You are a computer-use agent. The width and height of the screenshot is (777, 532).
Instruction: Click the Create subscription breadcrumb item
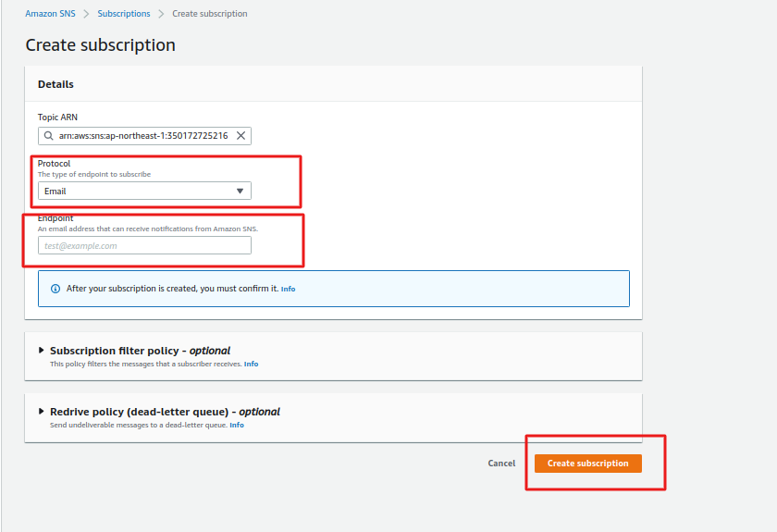[x=210, y=14]
